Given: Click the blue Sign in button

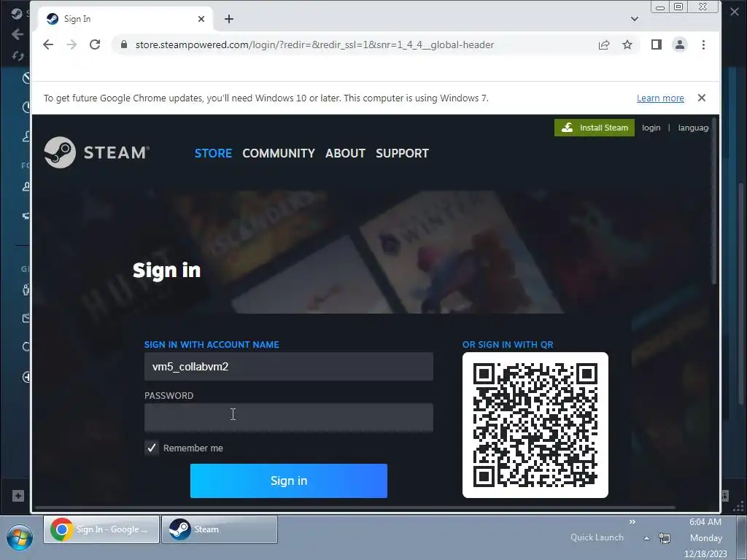Looking at the screenshot, I should (289, 481).
